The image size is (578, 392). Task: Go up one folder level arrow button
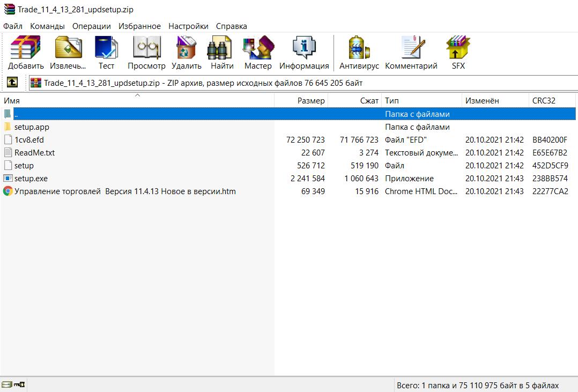click(x=12, y=83)
